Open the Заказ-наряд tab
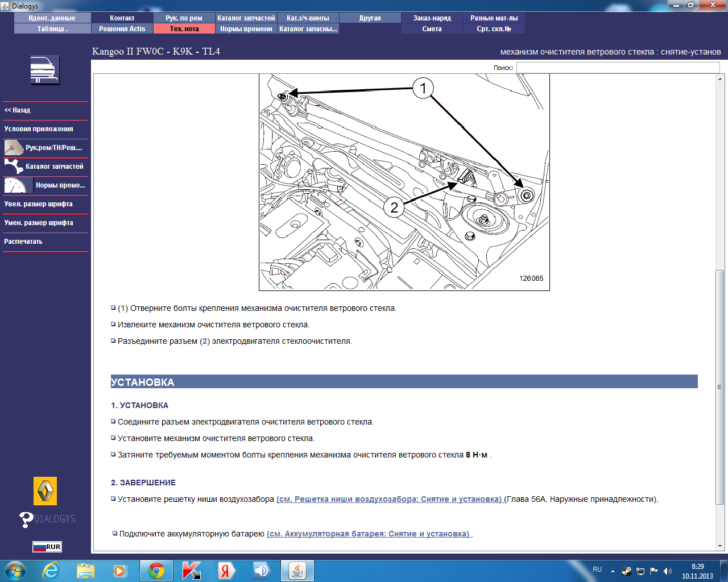The height and width of the screenshot is (582, 728). [x=432, y=18]
